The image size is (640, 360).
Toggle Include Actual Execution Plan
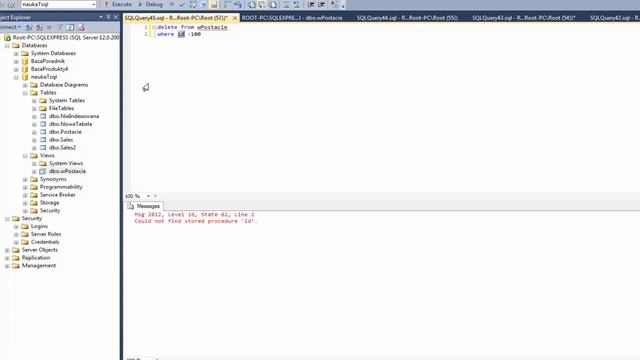[227, 4]
